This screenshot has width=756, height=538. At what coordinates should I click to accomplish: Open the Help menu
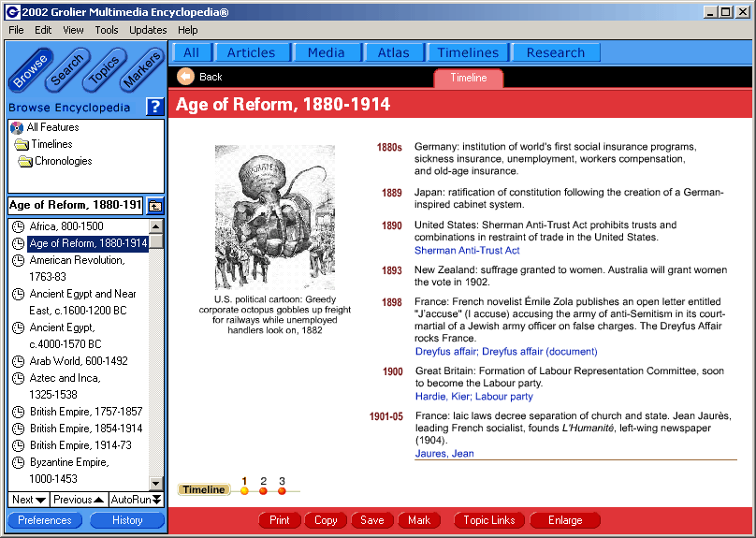(187, 30)
